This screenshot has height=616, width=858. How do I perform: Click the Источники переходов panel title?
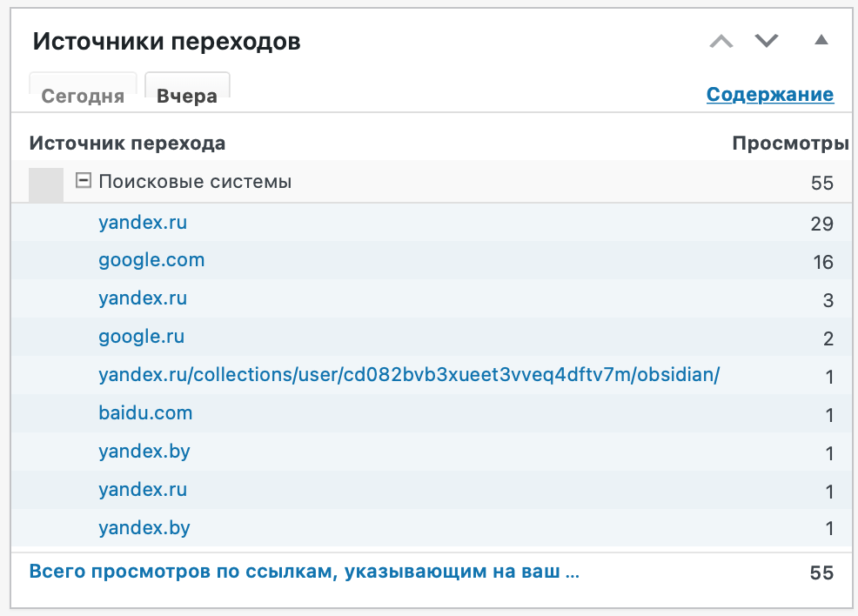pos(167,42)
